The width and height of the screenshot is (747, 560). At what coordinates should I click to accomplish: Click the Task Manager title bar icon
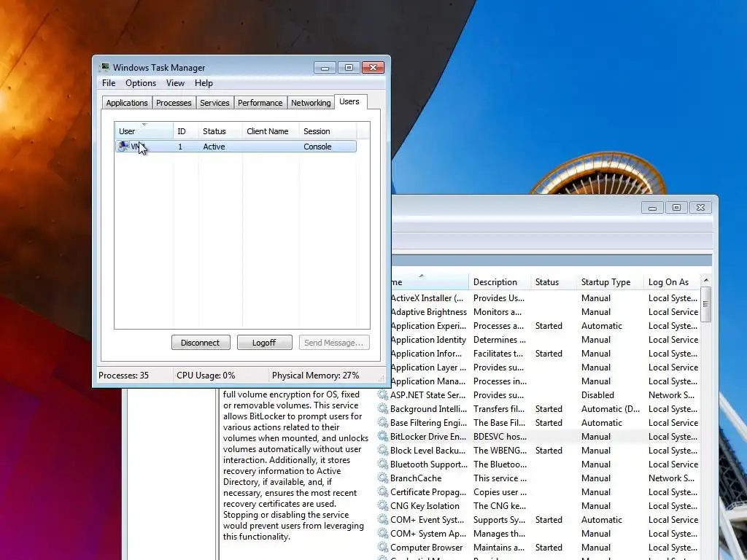coord(104,67)
